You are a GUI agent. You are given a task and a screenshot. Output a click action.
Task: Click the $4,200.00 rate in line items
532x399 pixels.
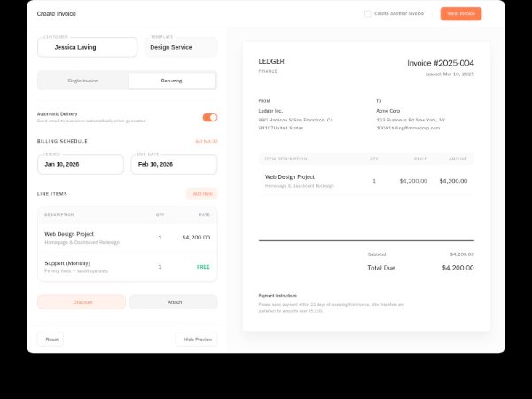[x=195, y=237]
